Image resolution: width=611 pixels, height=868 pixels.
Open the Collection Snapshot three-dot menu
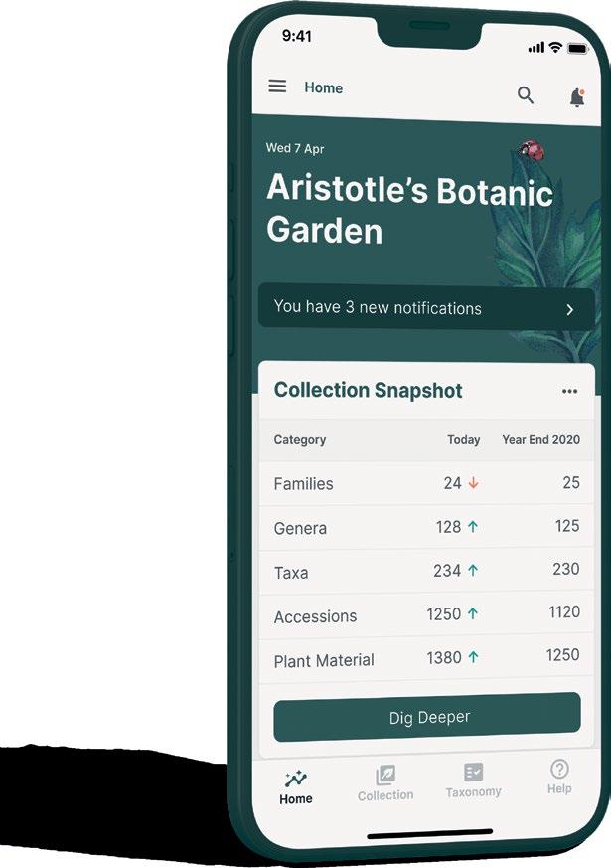point(569,392)
